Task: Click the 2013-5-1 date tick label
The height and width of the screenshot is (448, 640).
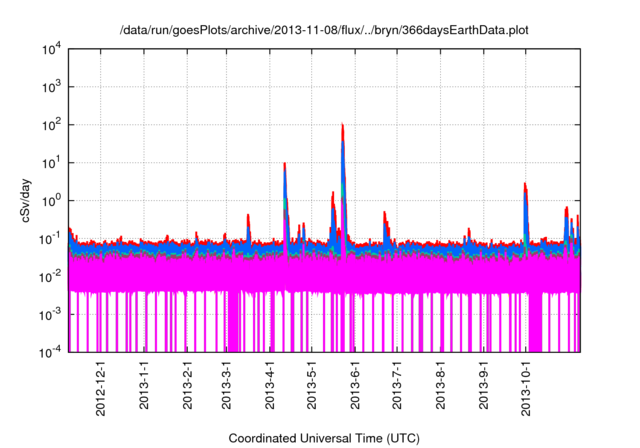Action: (311, 385)
